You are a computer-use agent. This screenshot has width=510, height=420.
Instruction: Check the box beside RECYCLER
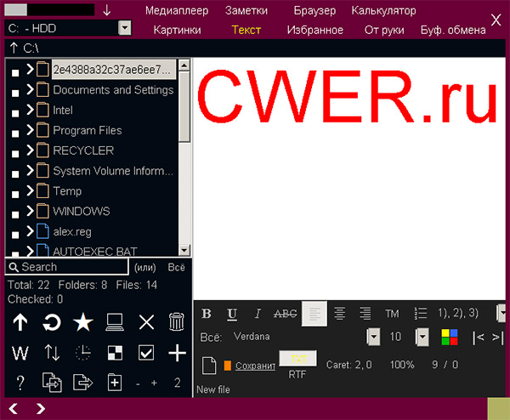coord(15,154)
